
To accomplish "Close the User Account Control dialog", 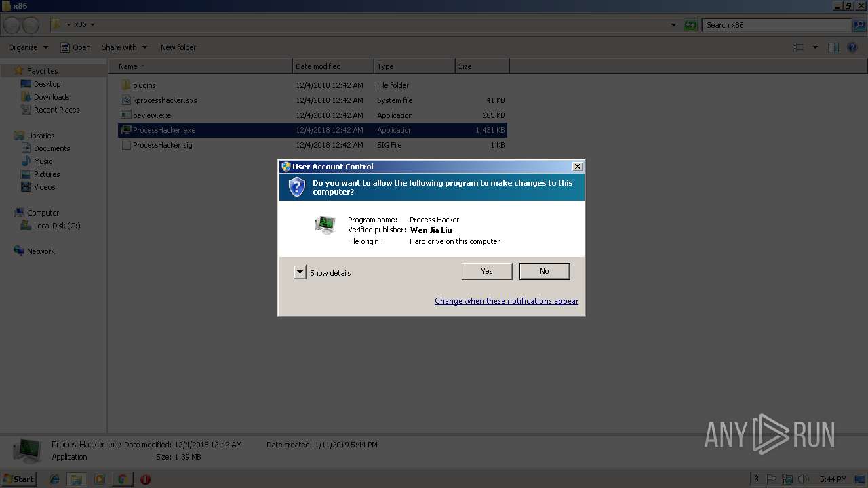I will [578, 167].
